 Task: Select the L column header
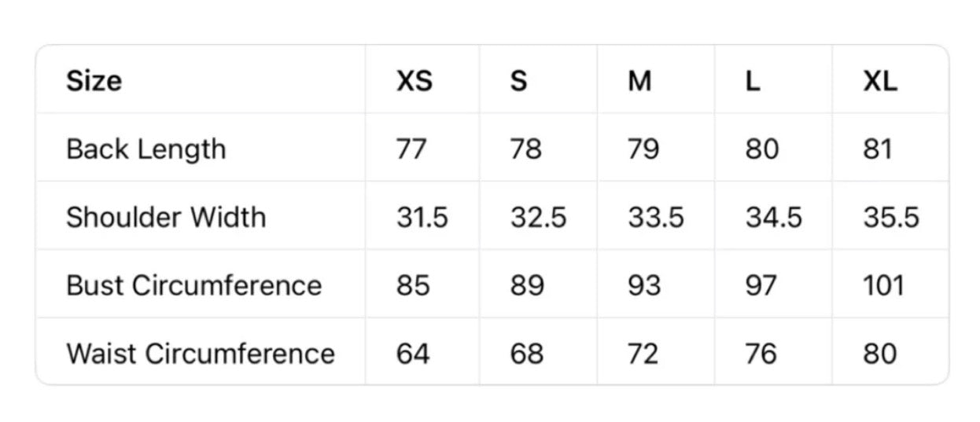[753, 80]
